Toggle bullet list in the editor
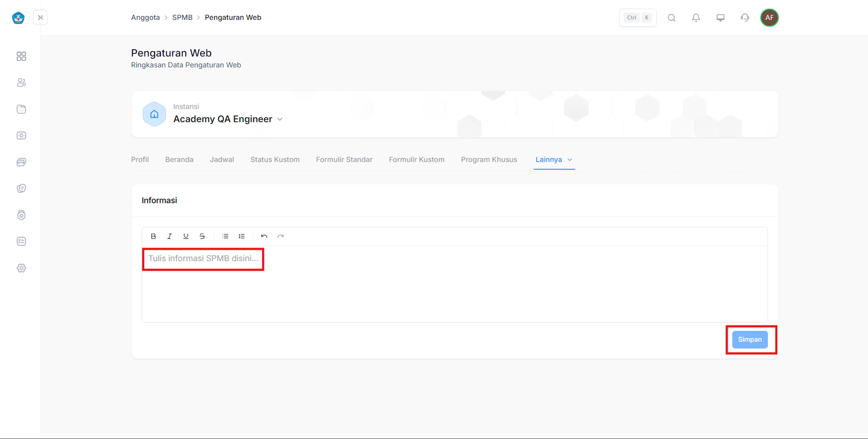 [225, 236]
